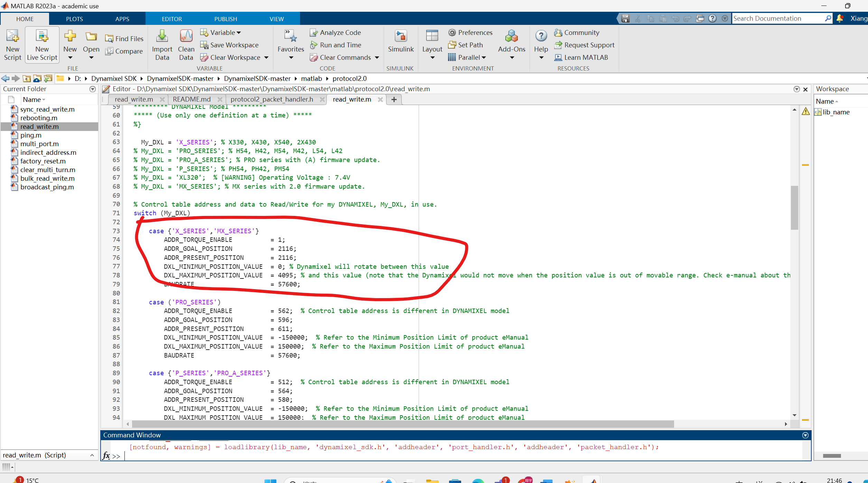
Task: Click the notification bell icon
Action: click(x=840, y=19)
